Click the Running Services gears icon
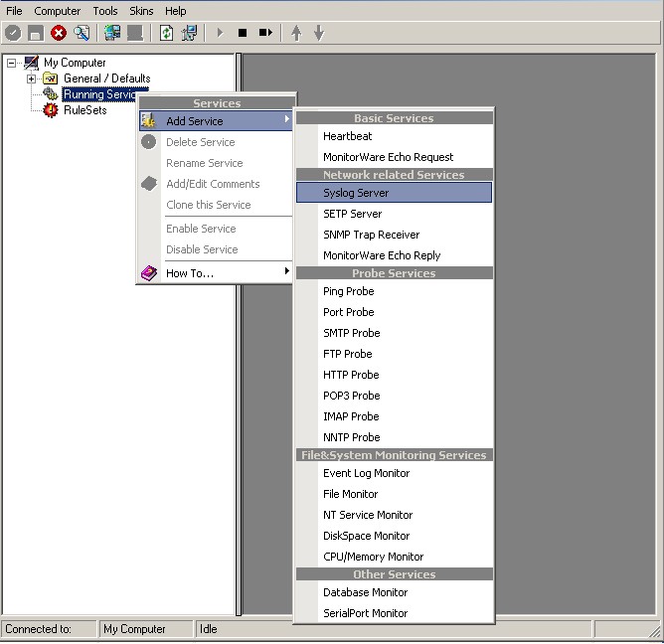The height and width of the screenshot is (644, 664). [51, 94]
